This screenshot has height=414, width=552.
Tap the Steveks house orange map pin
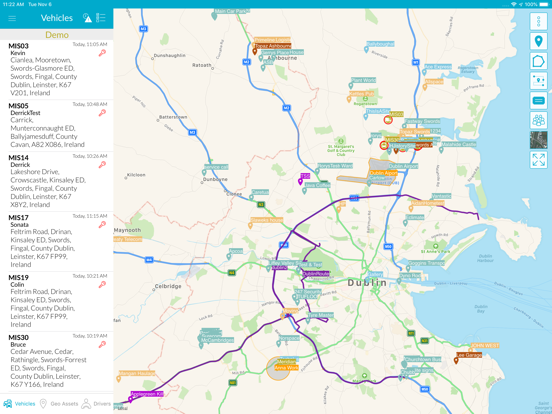[x=250, y=226]
